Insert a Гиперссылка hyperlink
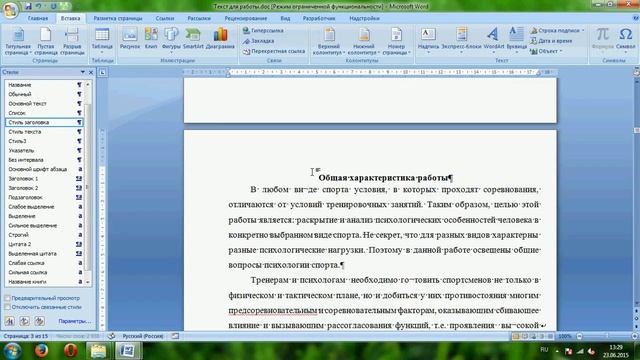Image resolution: width=640 pixels, height=360 pixels. (x=263, y=31)
